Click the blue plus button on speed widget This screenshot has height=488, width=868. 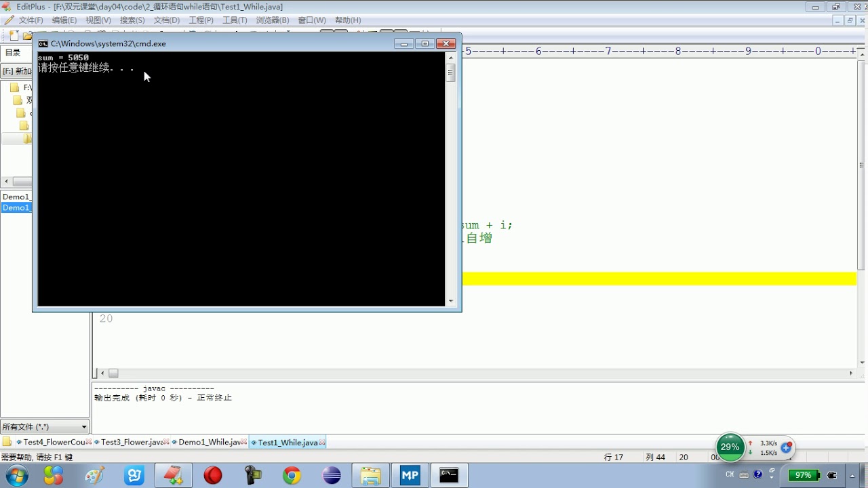(x=786, y=447)
